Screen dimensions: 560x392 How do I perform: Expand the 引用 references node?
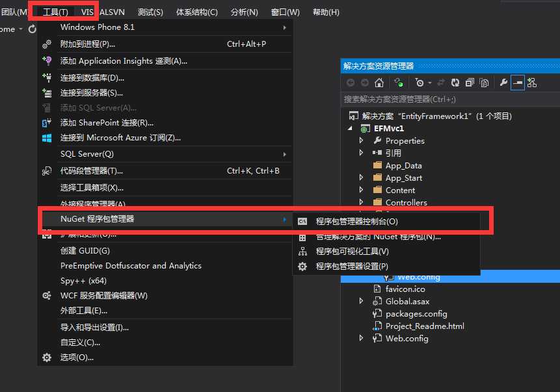361,153
